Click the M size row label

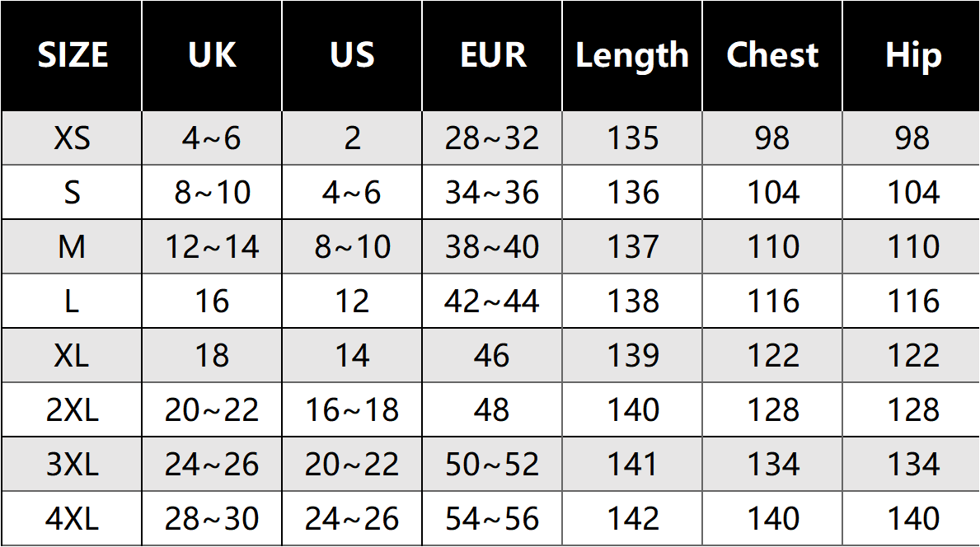tap(73, 247)
